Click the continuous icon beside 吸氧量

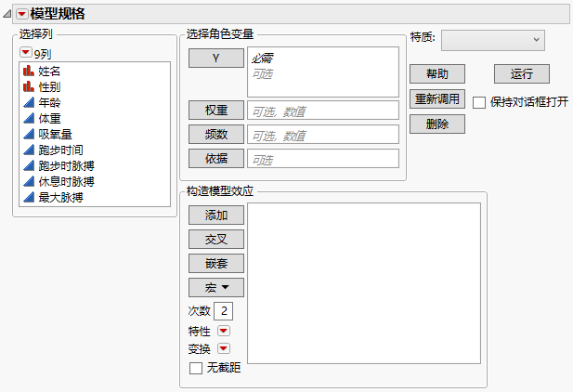29,134
